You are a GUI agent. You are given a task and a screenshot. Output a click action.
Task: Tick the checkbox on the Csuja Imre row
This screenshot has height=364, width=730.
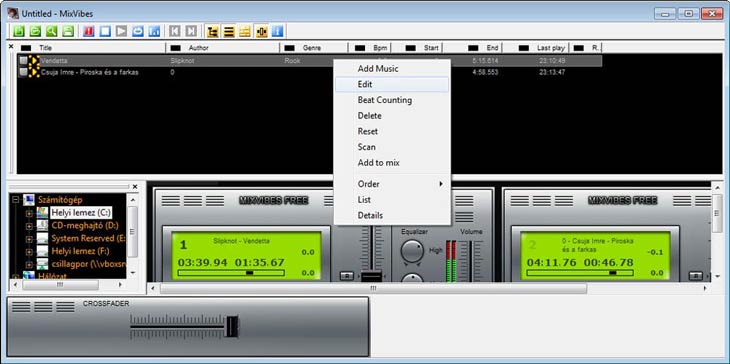[x=23, y=72]
